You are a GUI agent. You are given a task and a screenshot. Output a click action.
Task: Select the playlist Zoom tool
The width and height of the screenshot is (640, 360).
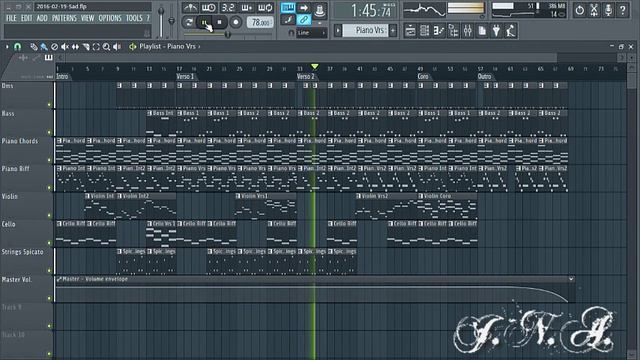coord(106,47)
